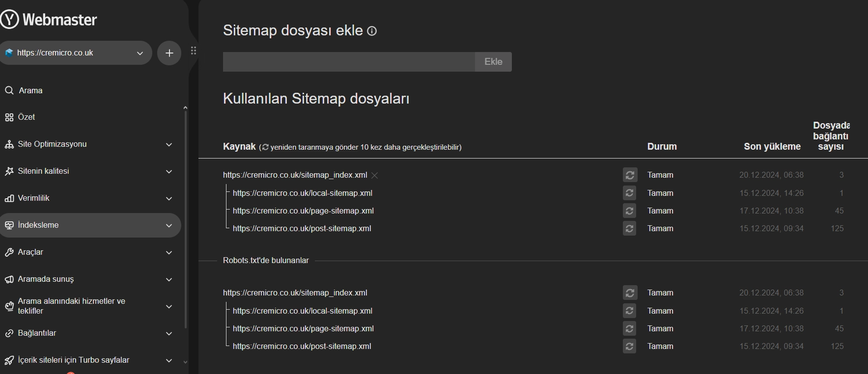868x374 pixels.
Task: Click the Arama alanındaki hizmetler icon
Action: pos(9,306)
